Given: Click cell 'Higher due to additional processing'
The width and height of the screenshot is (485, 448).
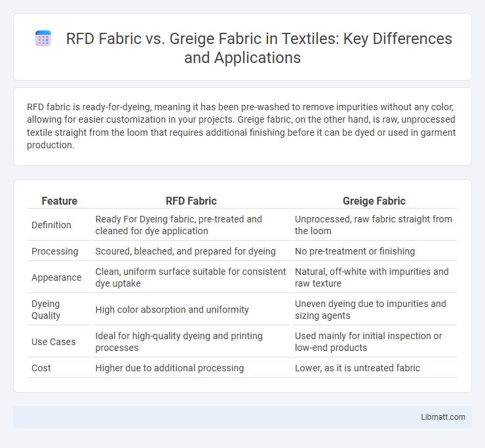Looking at the screenshot, I should tap(191, 368).
